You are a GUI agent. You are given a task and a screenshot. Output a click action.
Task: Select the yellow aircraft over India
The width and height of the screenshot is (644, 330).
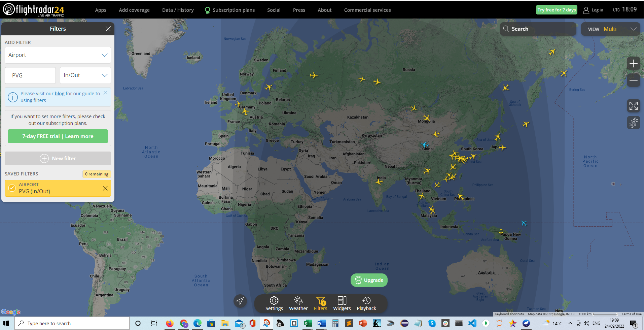[379, 182]
